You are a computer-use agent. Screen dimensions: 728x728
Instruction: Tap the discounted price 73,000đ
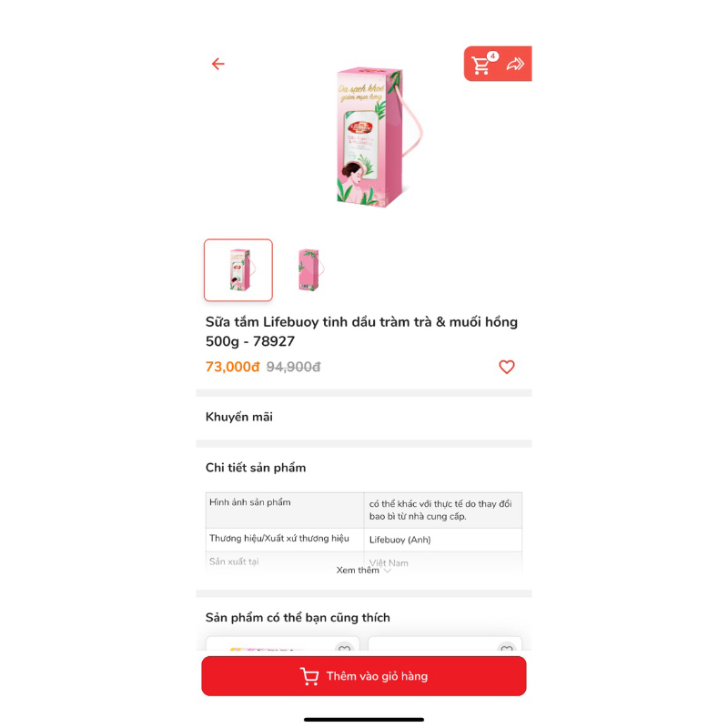tap(232, 367)
